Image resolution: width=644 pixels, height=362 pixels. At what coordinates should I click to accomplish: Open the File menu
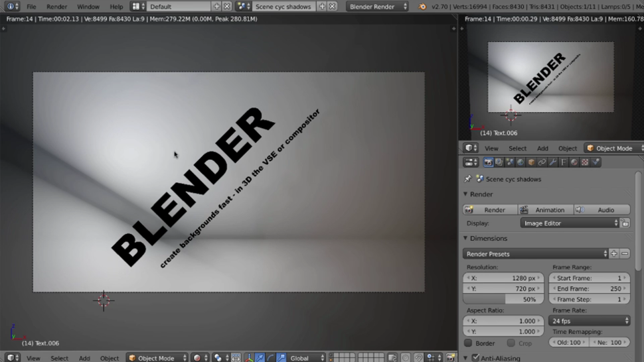[x=31, y=7]
